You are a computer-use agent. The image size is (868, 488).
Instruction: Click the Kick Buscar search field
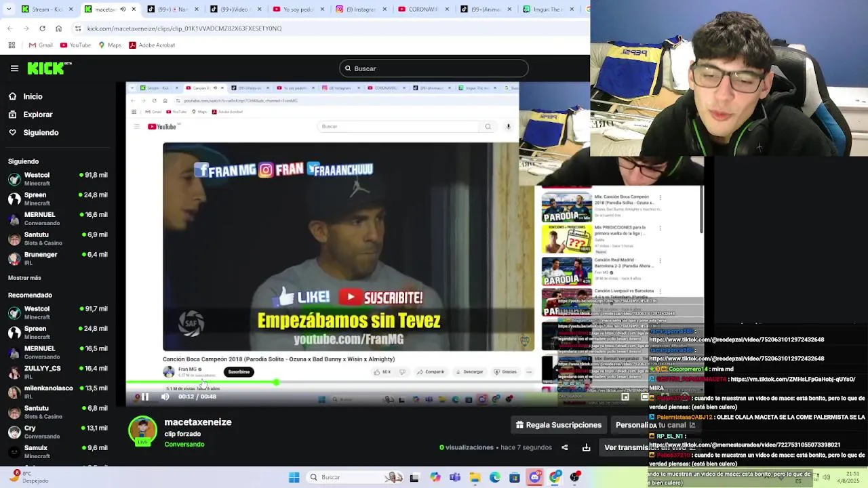tap(434, 68)
